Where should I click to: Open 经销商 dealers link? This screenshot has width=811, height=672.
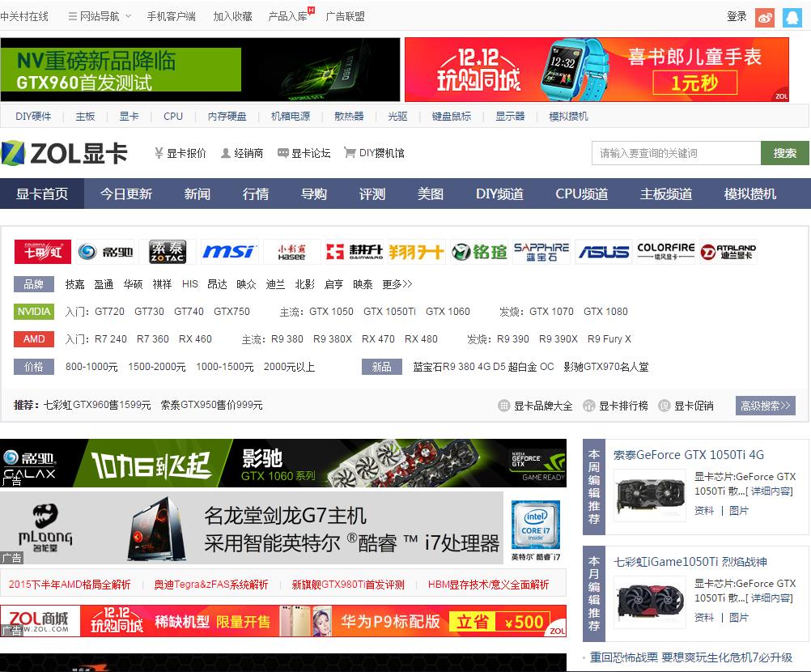(x=242, y=153)
